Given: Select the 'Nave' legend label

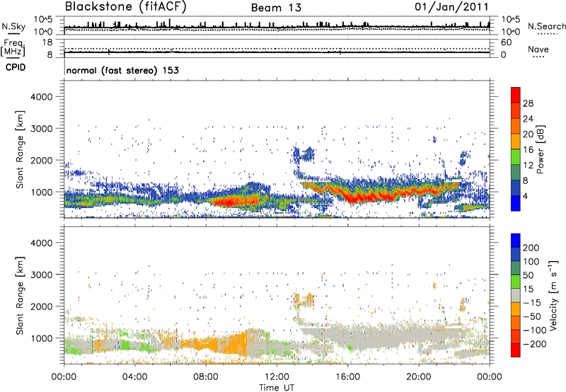Looking at the screenshot, I should point(538,49).
